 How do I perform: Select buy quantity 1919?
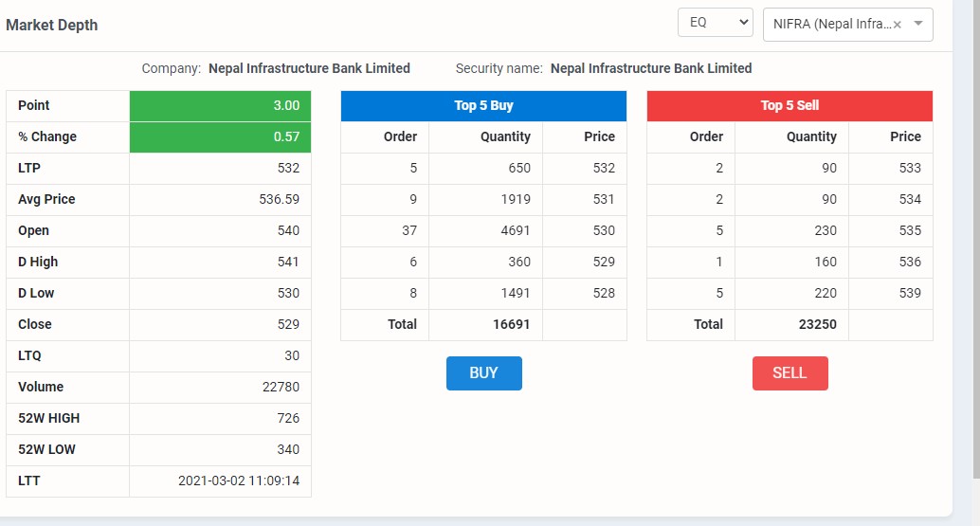click(516, 199)
